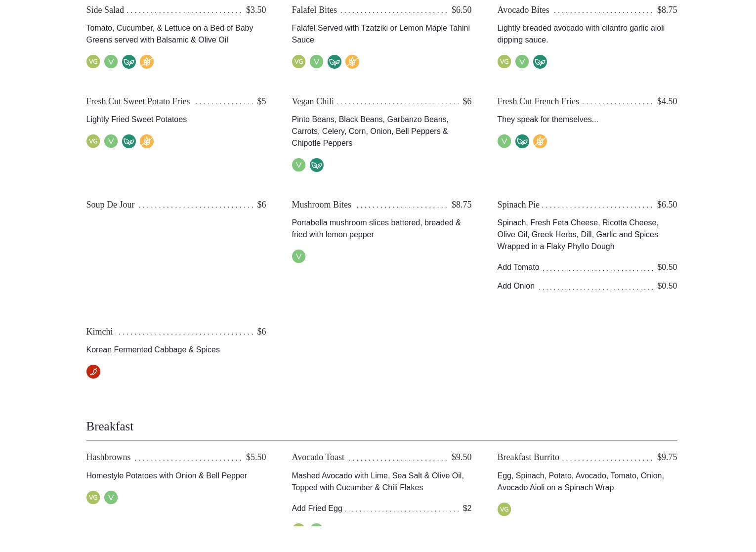
Task: Click the V icon under Sweet Potato Fries
Action: coord(111,141)
